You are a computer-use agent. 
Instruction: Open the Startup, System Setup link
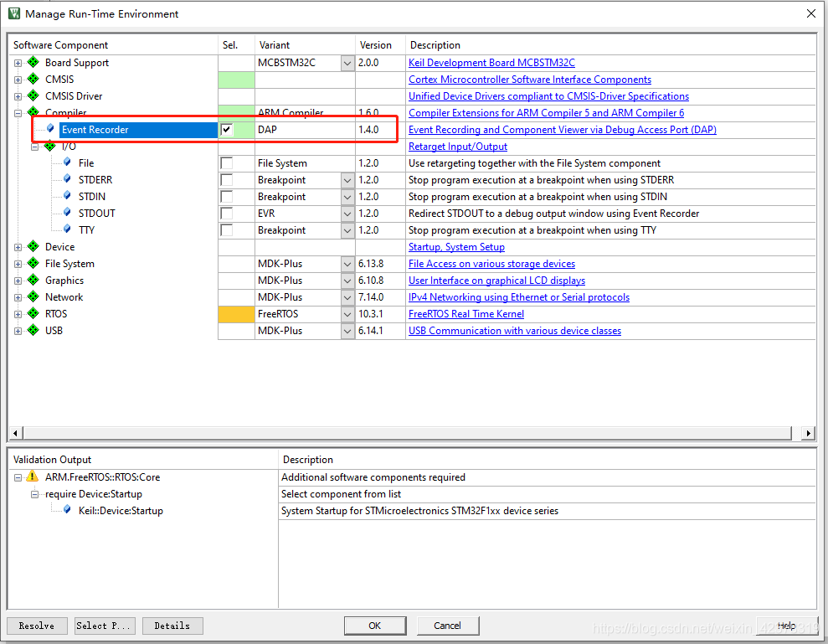point(457,247)
